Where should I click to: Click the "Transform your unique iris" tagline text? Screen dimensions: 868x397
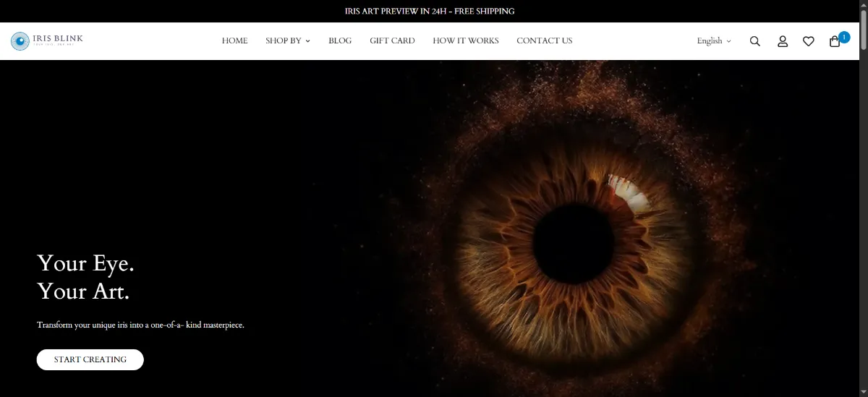[141, 325]
